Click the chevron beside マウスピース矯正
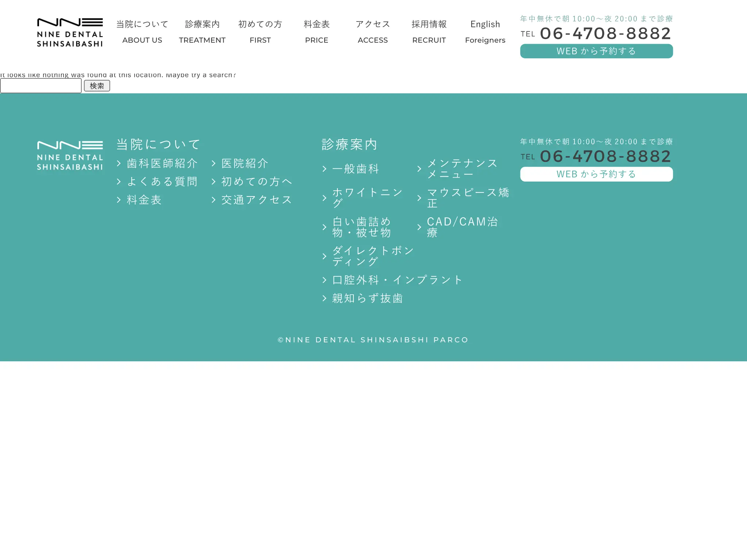The height and width of the screenshot is (560, 747). pos(419,198)
